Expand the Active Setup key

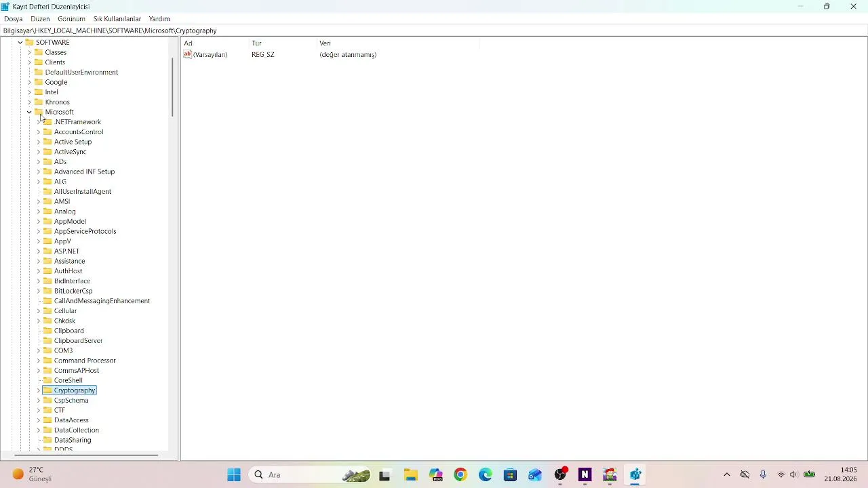point(39,142)
